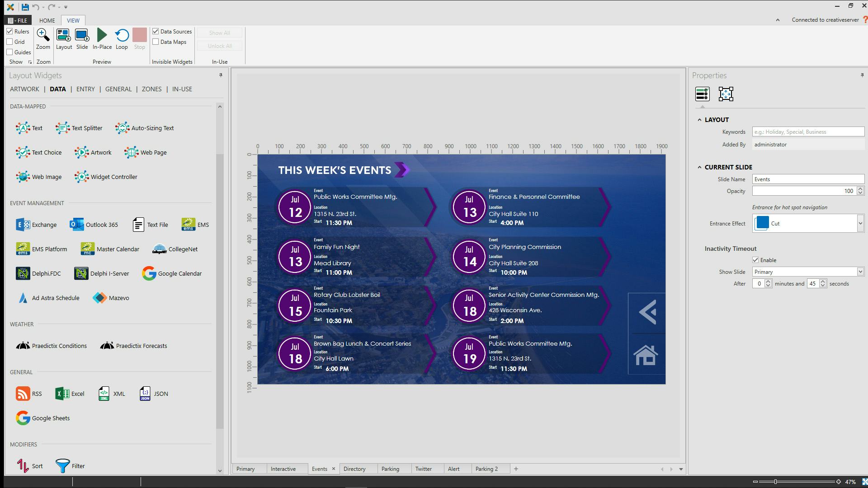868x488 pixels.
Task: Select the Google Calendar widget
Action: [x=172, y=273]
